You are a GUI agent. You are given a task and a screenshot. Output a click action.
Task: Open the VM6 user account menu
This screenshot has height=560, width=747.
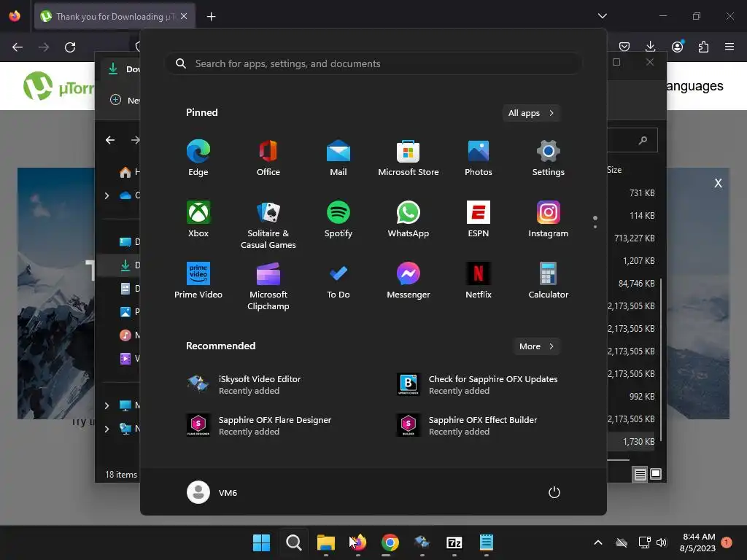point(212,492)
